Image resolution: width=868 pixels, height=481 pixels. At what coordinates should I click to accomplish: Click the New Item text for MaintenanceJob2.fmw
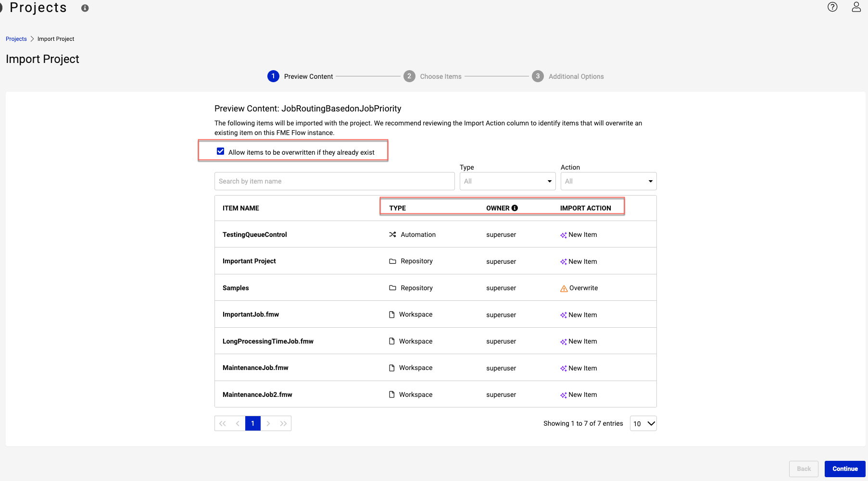(583, 395)
